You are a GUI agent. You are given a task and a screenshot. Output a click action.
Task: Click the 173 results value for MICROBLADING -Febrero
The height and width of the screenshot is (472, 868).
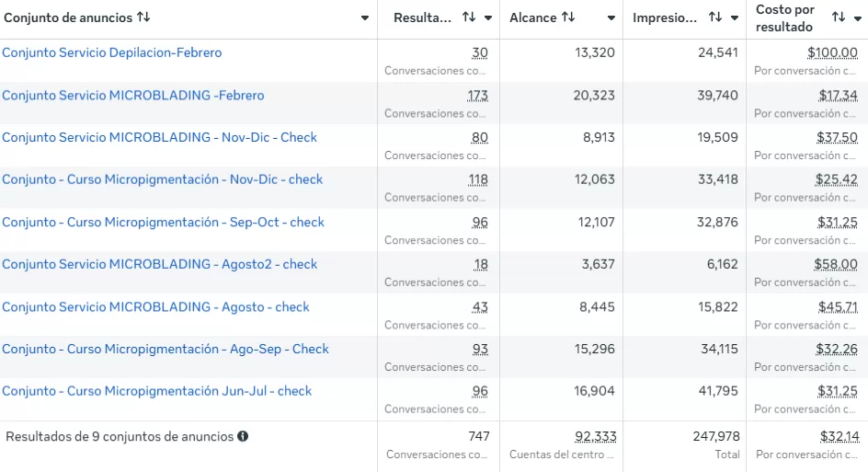coord(477,95)
